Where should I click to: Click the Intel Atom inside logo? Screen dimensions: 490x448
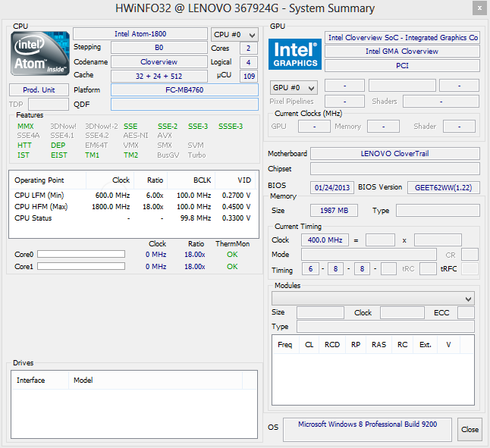40,54
